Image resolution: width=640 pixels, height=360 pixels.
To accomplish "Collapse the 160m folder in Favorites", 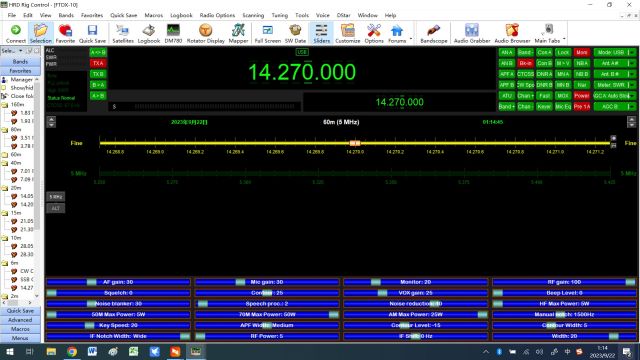I will pos(5,105).
